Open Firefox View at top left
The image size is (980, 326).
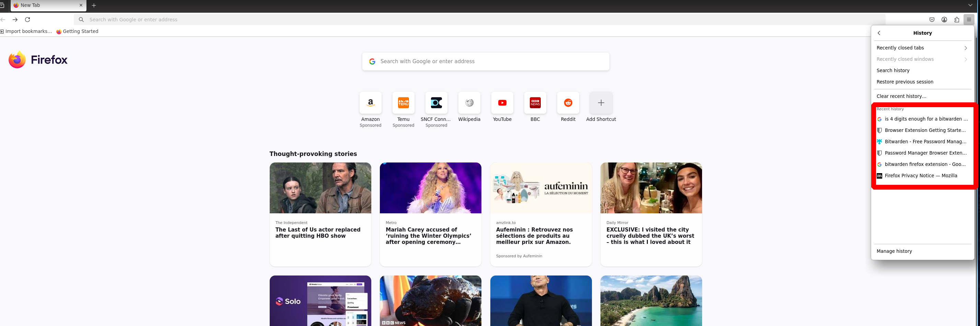coord(2,5)
